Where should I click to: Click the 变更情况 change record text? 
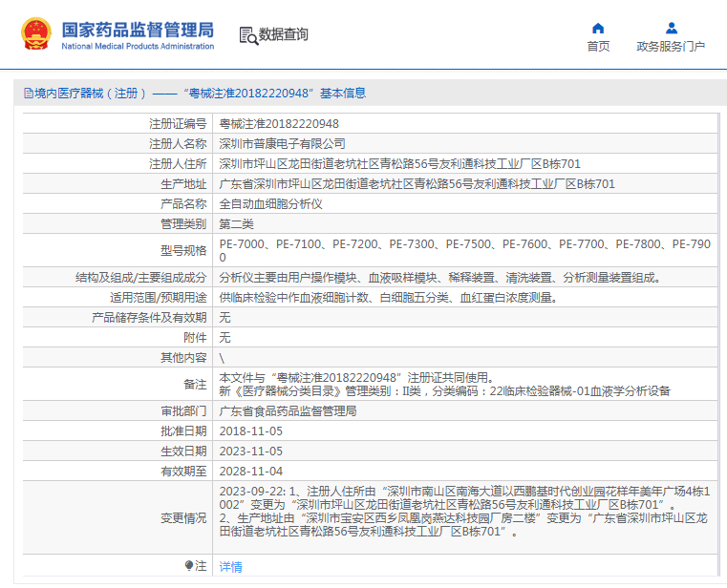click(464, 511)
